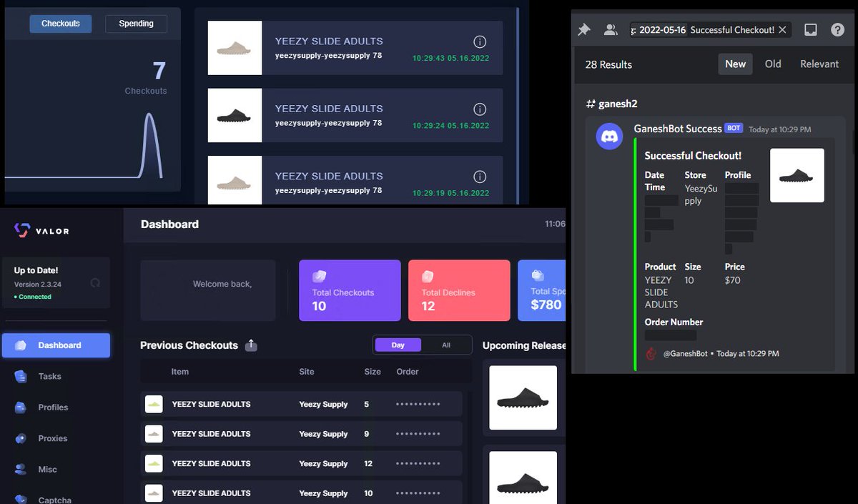
Task: Click the Discord search input field
Action: pos(709,30)
